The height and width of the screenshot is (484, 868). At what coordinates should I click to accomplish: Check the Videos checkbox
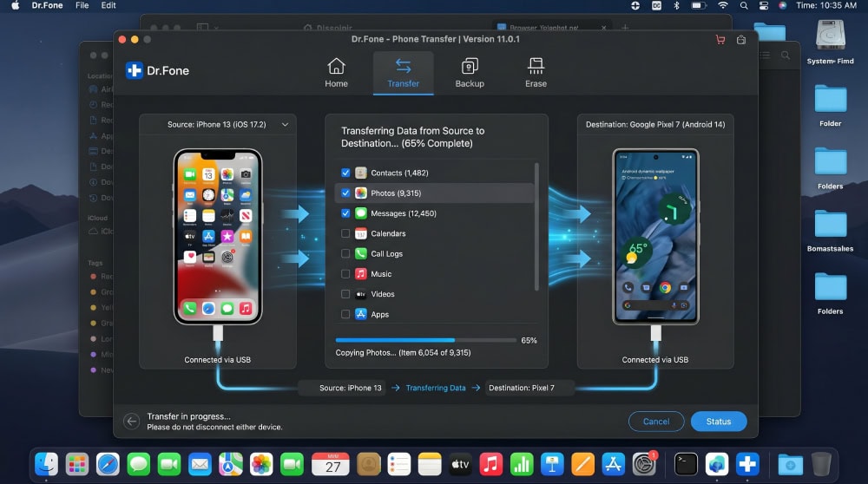(x=345, y=294)
